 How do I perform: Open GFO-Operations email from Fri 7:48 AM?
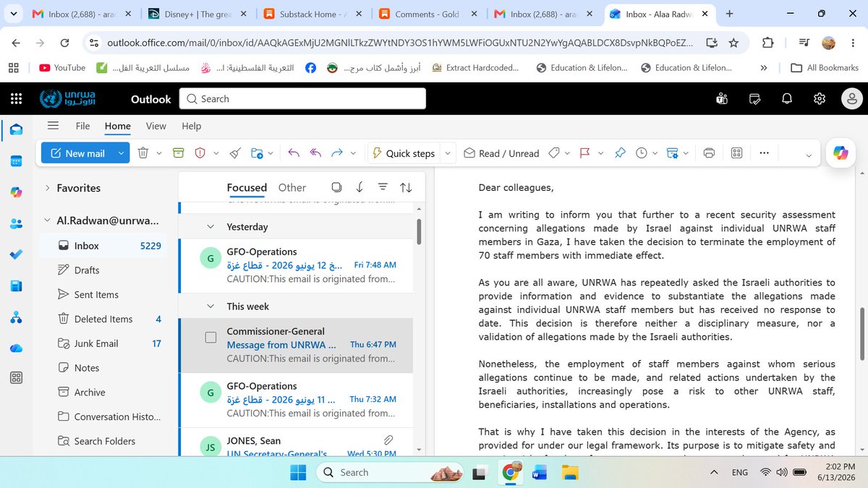[x=297, y=265]
